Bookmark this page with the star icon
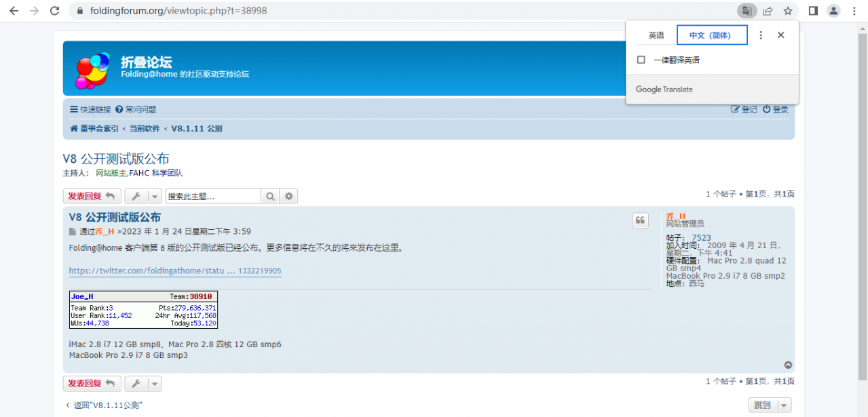The width and height of the screenshot is (868, 417). [788, 11]
